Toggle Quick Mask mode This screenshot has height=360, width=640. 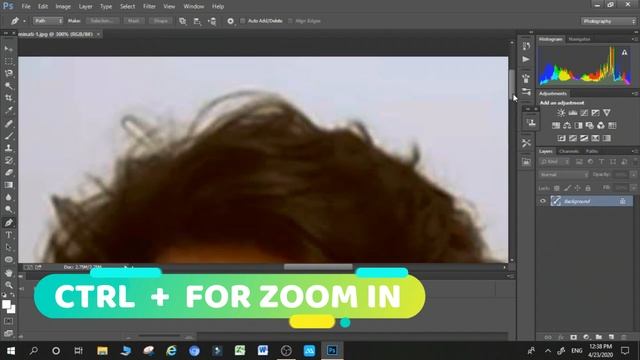[x=9, y=322]
